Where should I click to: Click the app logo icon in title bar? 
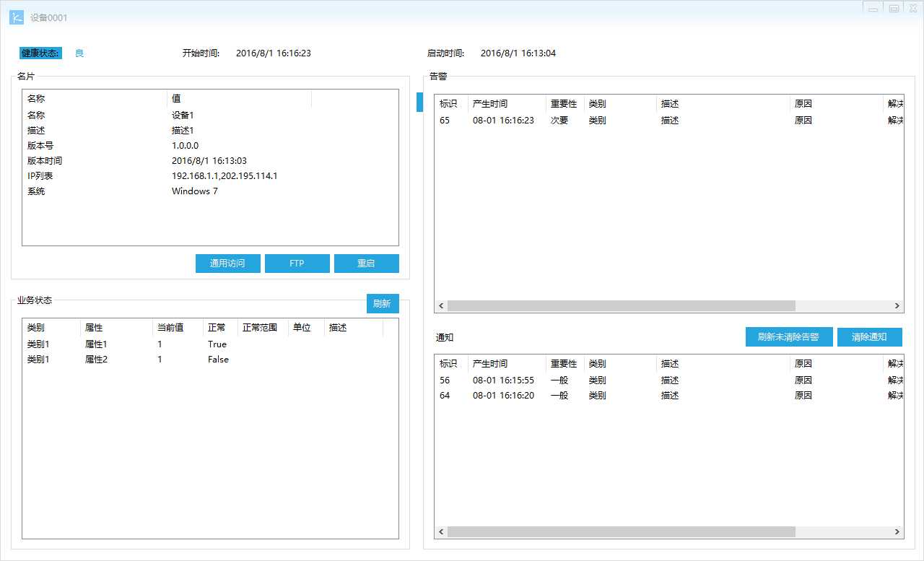coord(17,17)
